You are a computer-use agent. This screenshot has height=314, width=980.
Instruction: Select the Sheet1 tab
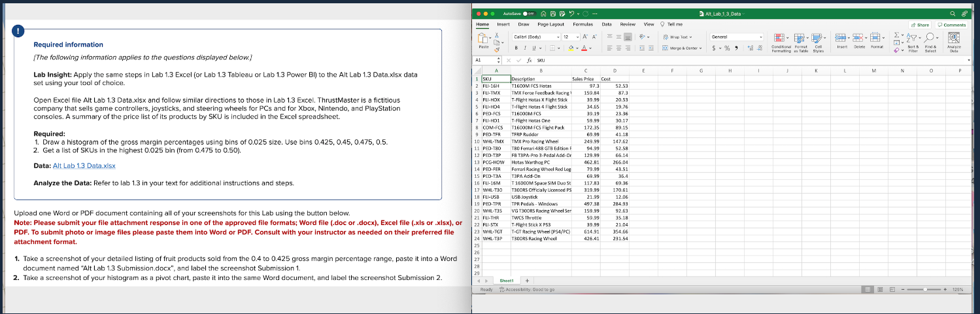coord(506,281)
